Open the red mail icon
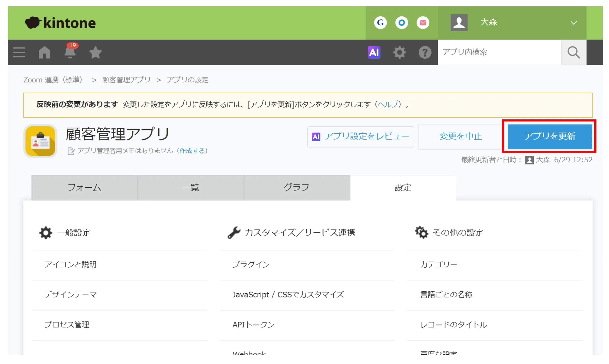The width and height of the screenshot is (609, 364). [x=423, y=23]
